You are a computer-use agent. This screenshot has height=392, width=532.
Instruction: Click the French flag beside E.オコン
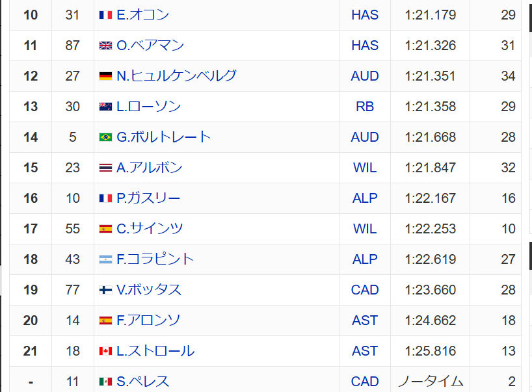click(x=105, y=15)
